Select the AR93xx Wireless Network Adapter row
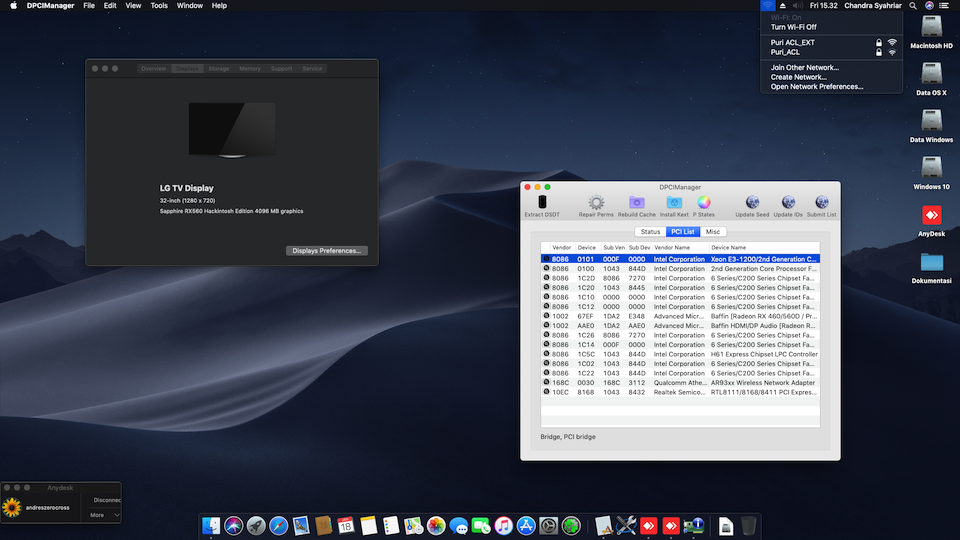 point(680,383)
